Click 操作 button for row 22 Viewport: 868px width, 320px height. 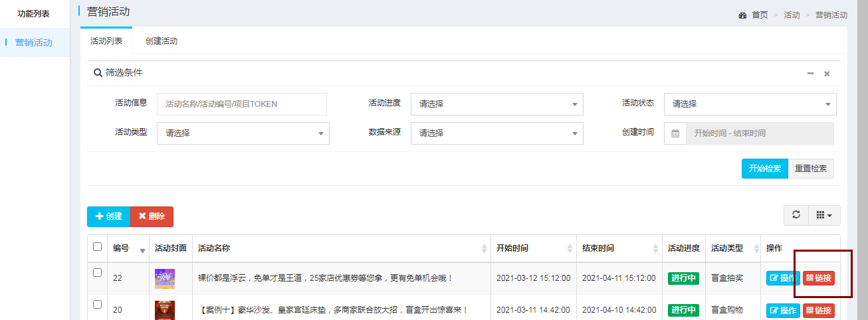(x=783, y=278)
